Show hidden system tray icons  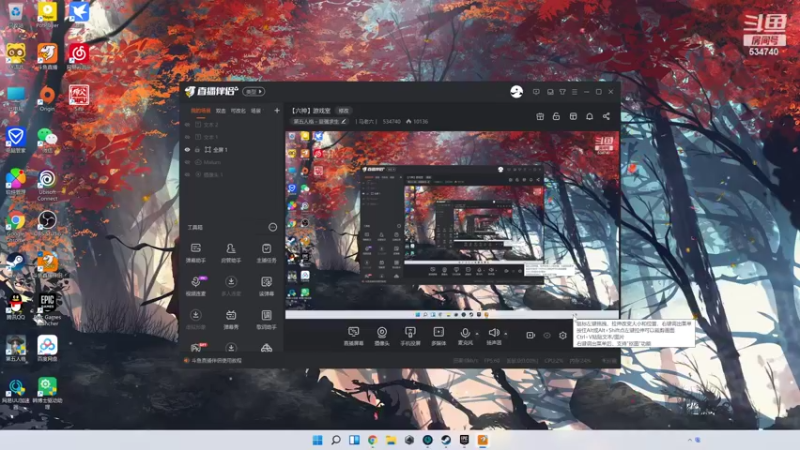coord(690,440)
